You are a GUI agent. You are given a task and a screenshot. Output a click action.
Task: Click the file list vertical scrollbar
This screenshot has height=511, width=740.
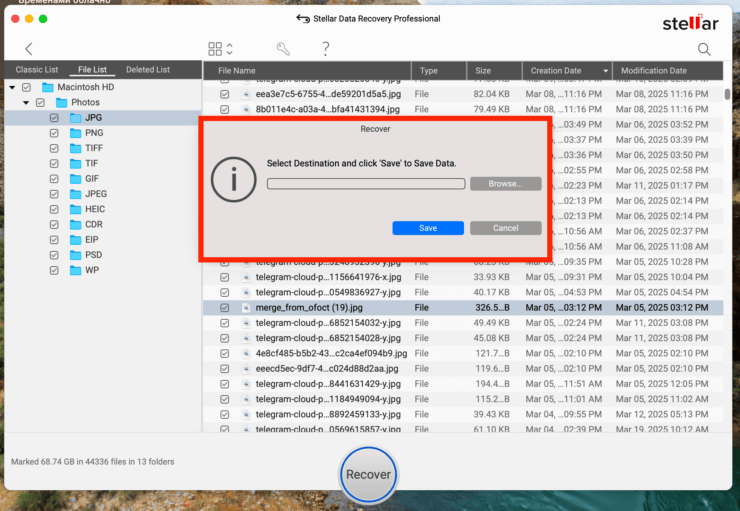(x=727, y=95)
